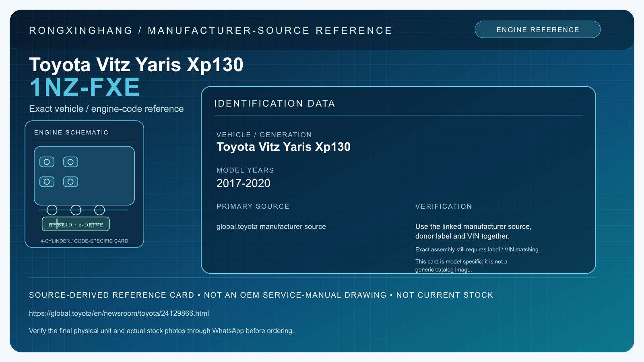
Task: Select the MODEL YEARS label
Action: point(245,170)
